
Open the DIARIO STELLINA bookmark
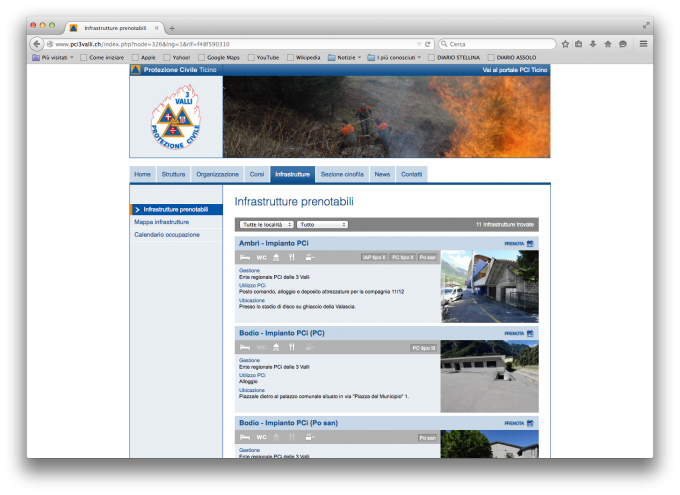tap(454, 57)
